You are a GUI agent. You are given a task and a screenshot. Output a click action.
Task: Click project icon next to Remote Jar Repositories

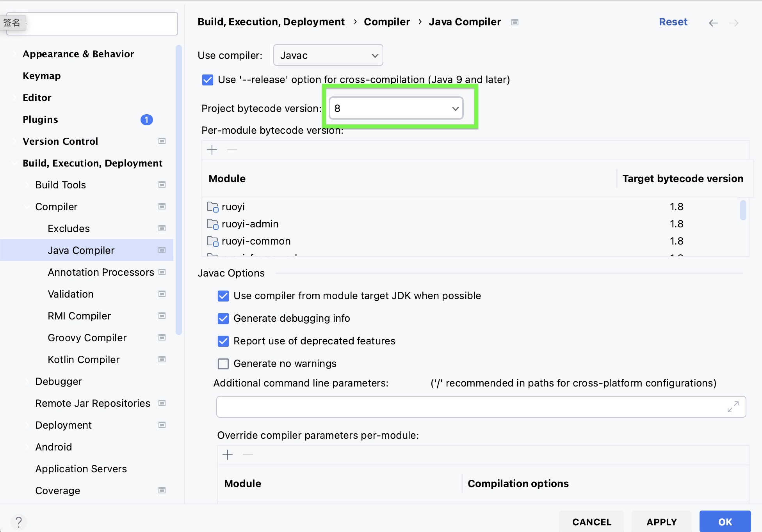pos(162,403)
